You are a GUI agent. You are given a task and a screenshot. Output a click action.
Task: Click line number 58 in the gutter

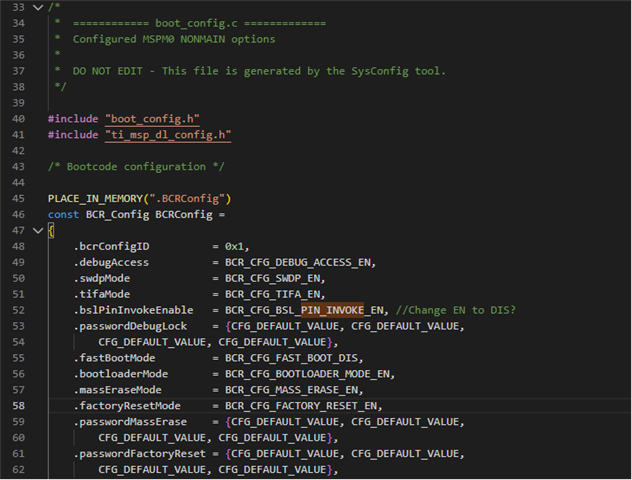[18, 406]
